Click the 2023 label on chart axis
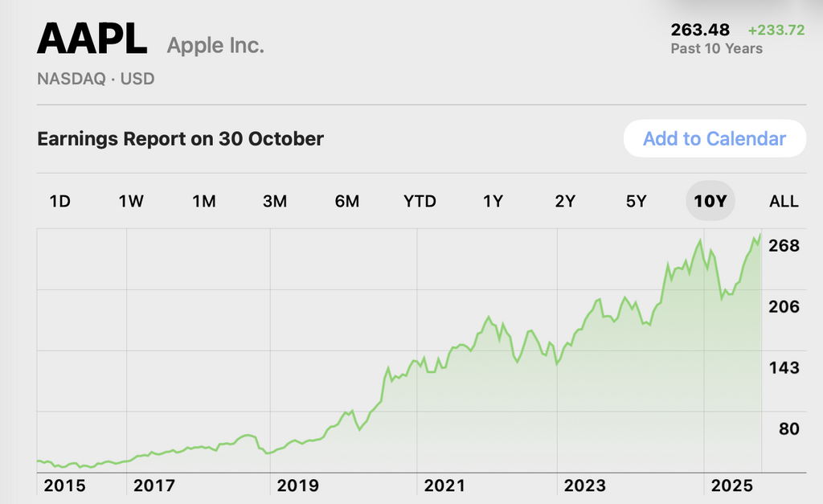The height and width of the screenshot is (504, 823). (584, 486)
